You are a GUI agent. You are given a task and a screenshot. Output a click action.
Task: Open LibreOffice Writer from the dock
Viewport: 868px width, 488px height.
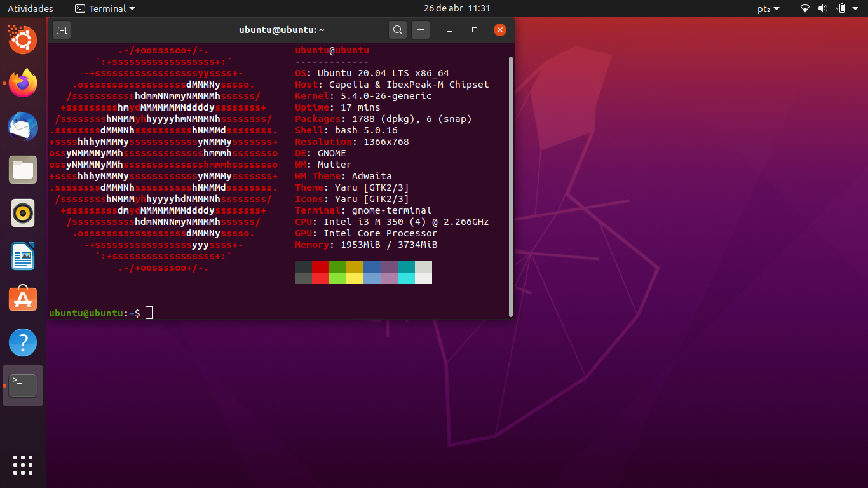coord(23,256)
